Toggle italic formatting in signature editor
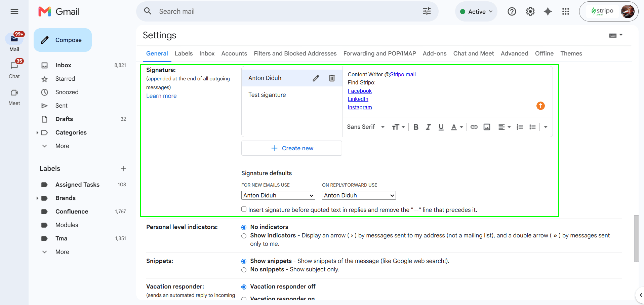 (428, 127)
